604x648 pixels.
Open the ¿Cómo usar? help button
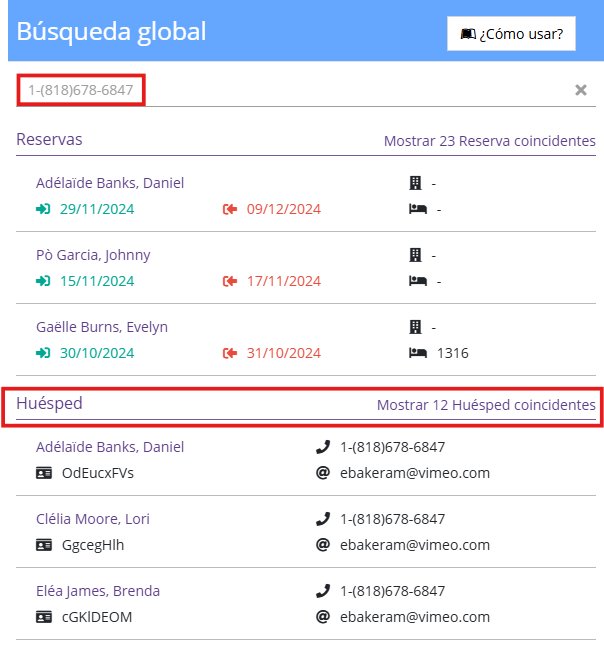(512, 33)
